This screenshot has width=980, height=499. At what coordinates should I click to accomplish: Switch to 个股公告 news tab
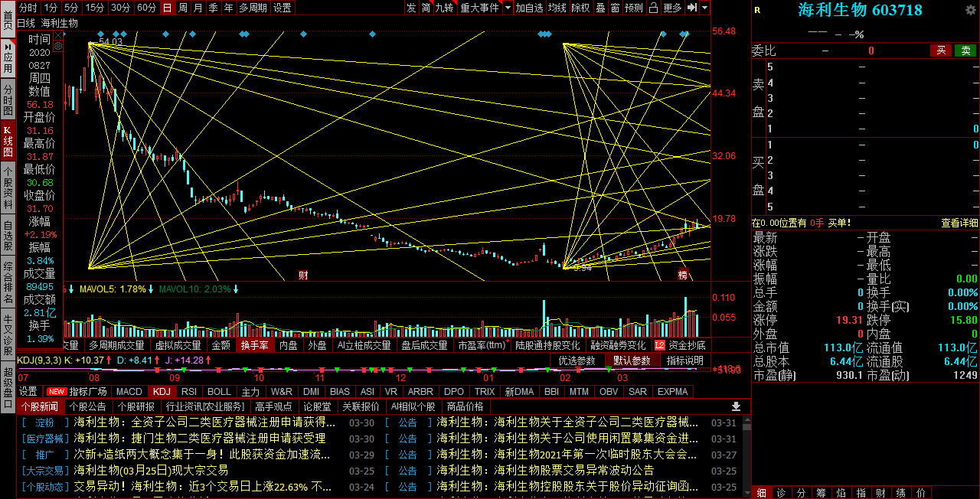[87, 406]
